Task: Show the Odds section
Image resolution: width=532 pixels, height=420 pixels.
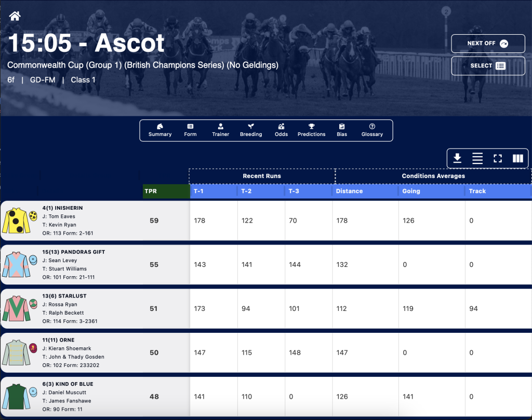Action: coord(281,130)
